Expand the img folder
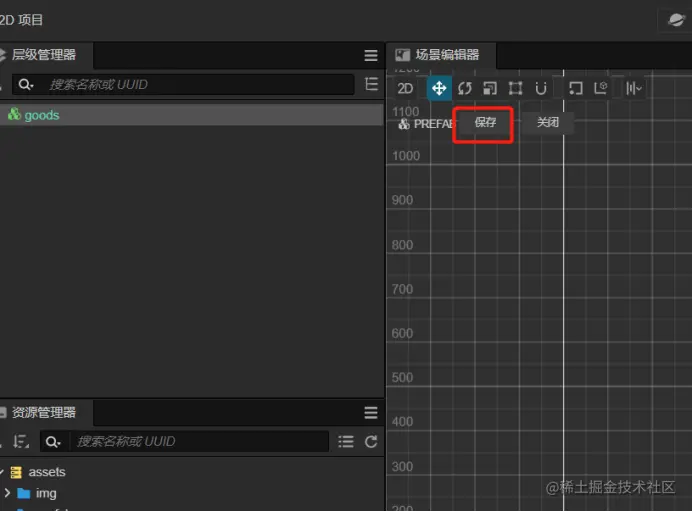This screenshot has height=512, width=692. pos(7,493)
